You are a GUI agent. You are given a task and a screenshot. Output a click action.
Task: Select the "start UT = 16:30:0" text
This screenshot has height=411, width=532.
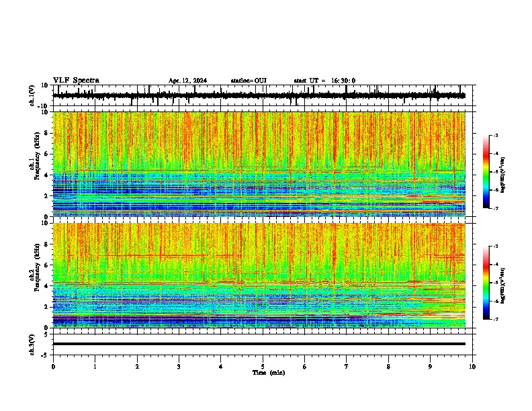pyautogui.click(x=324, y=81)
